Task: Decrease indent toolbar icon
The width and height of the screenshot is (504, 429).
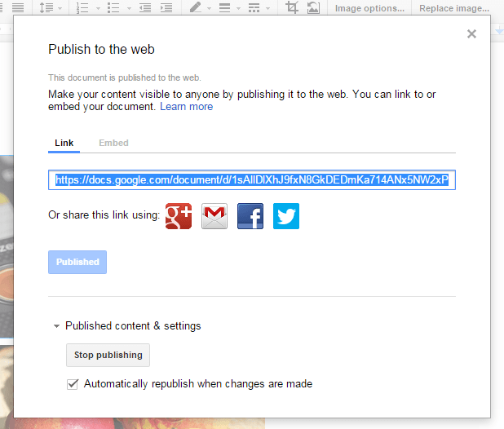Action: click(x=145, y=7)
